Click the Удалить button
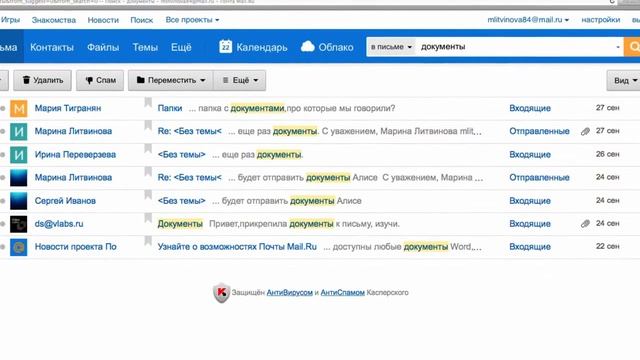The width and height of the screenshot is (640, 360). 42,80
